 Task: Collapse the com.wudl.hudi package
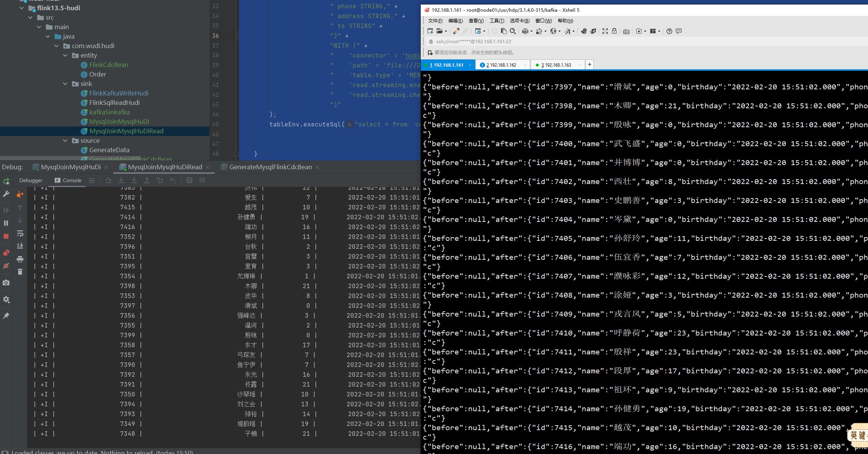pyautogui.click(x=56, y=46)
